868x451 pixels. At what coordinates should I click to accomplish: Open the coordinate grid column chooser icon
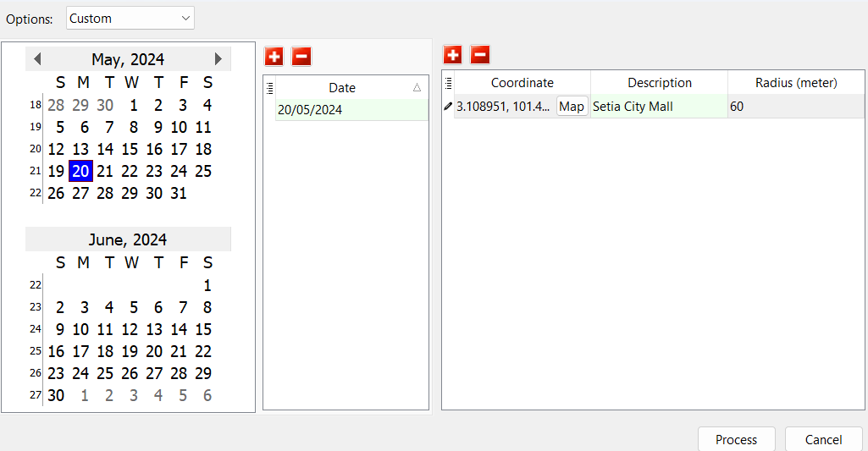448,82
